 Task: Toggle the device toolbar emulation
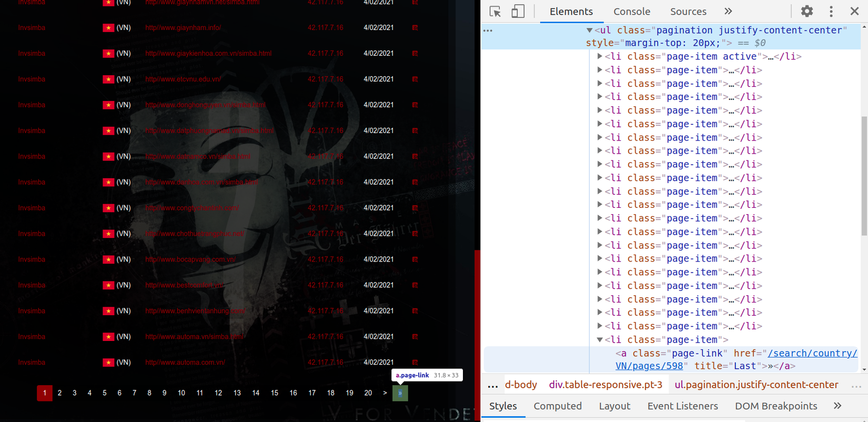(518, 12)
